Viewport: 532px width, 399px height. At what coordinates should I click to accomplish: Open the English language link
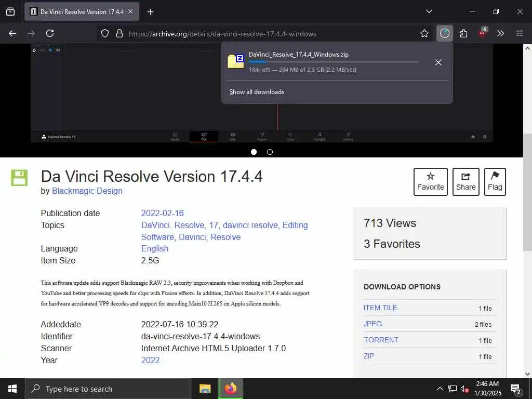point(155,249)
